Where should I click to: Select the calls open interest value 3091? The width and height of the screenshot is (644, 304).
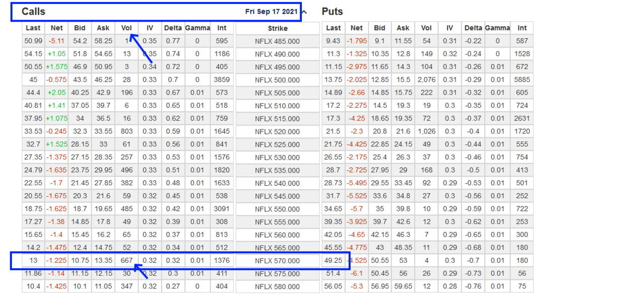coord(222,209)
